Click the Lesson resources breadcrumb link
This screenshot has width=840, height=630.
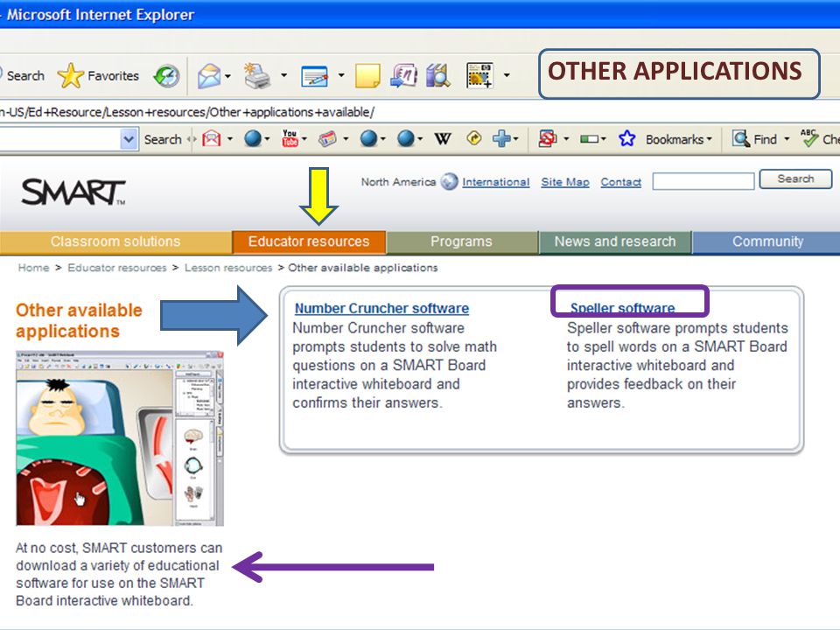tap(228, 268)
